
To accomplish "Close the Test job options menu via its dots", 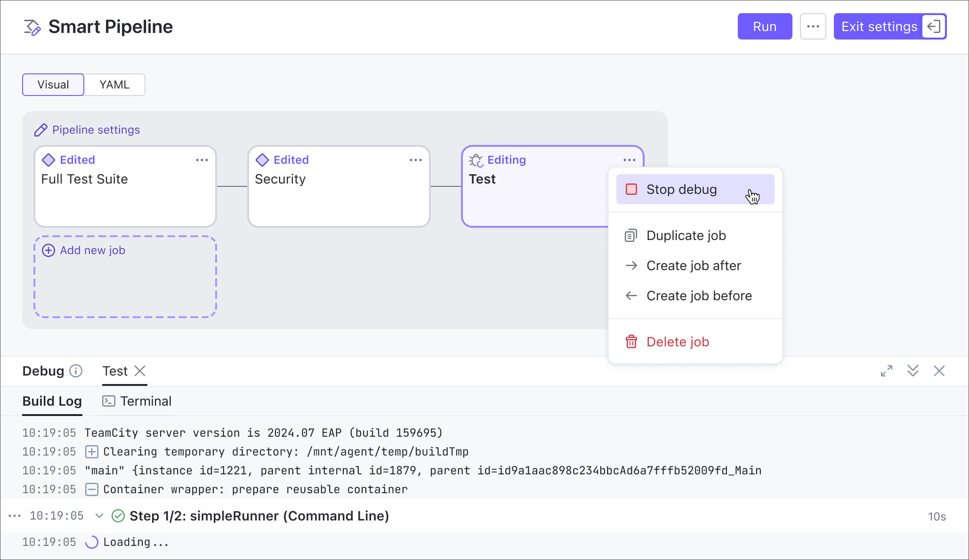I will [x=630, y=160].
